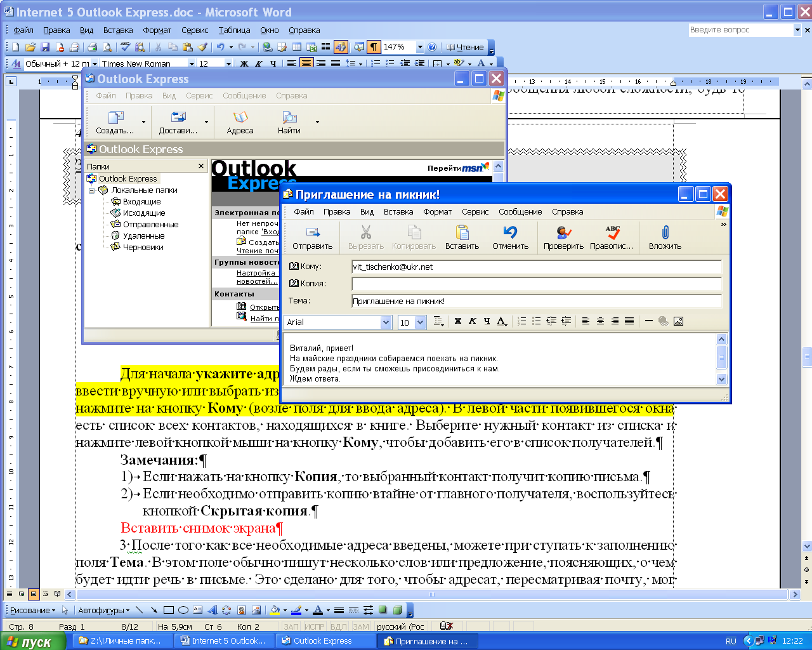This screenshot has width=812, height=650.
Task: Open Автофигуры dropdown in Drawing toolbar
Action: (x=103, y=610)
